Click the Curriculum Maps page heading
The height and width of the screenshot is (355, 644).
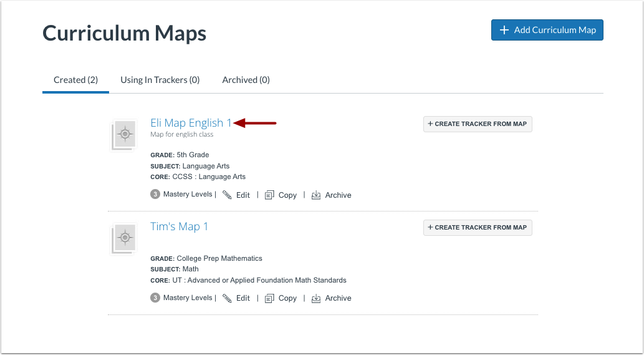(x=125, y=33)
